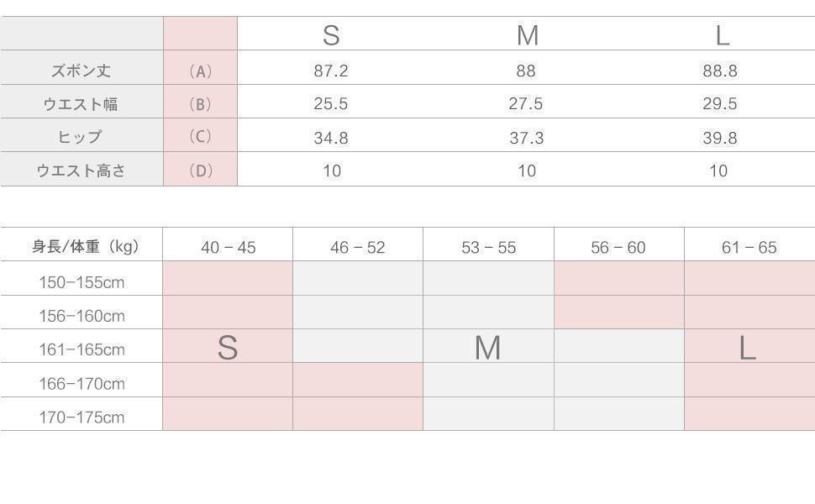Select the ウエスト幅 row label
Image resolution: width=815 pixels, height=504 pixels.
tap(80, 104)
